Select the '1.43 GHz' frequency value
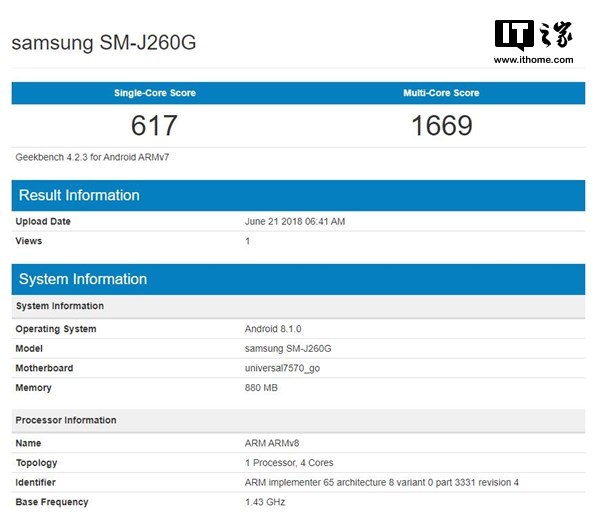Image resolution: width=600 pixels, height=524 pixels. [x=265, y=502]
